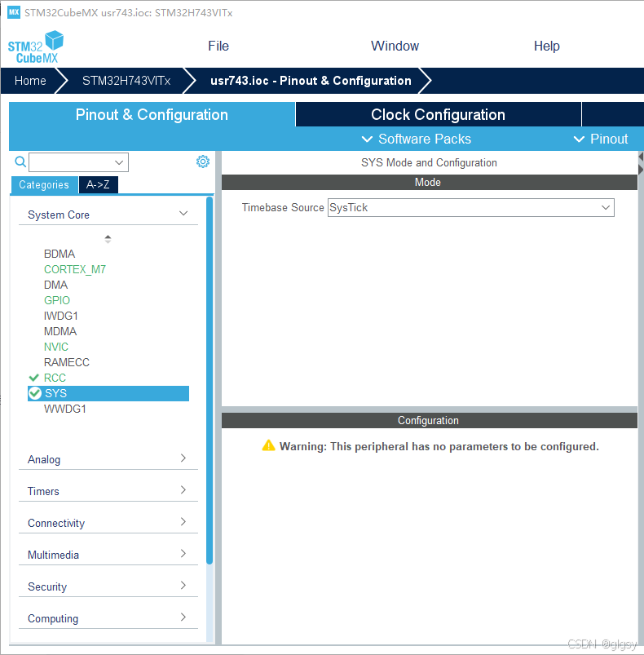
Task: Click the search magnifier icon
Action: click(20, 162)
